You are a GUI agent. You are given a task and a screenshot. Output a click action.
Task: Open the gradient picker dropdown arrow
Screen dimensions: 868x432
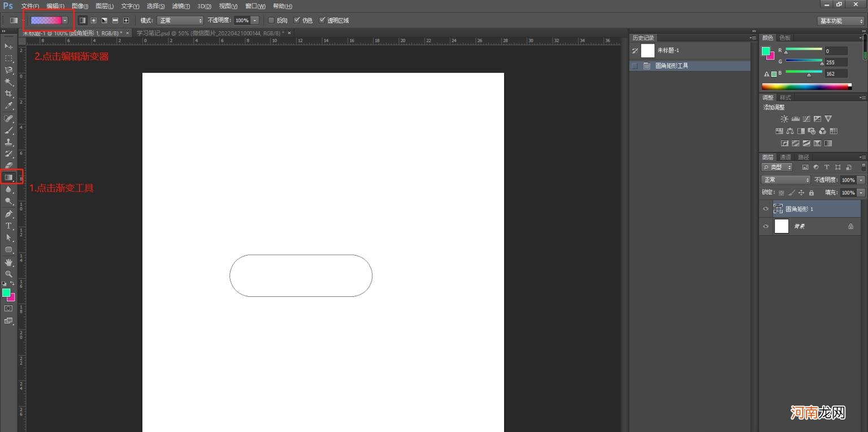(x=65, y=20)
